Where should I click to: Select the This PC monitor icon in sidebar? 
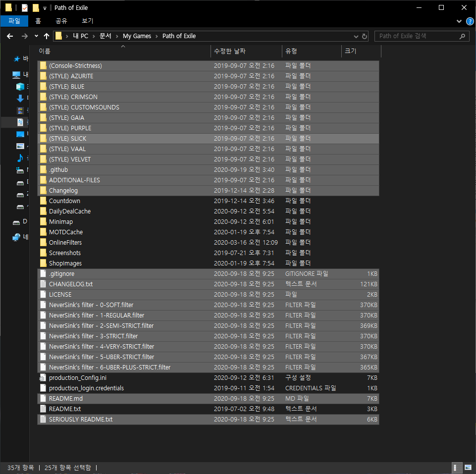pyautogui.click(x=16, y=74)
